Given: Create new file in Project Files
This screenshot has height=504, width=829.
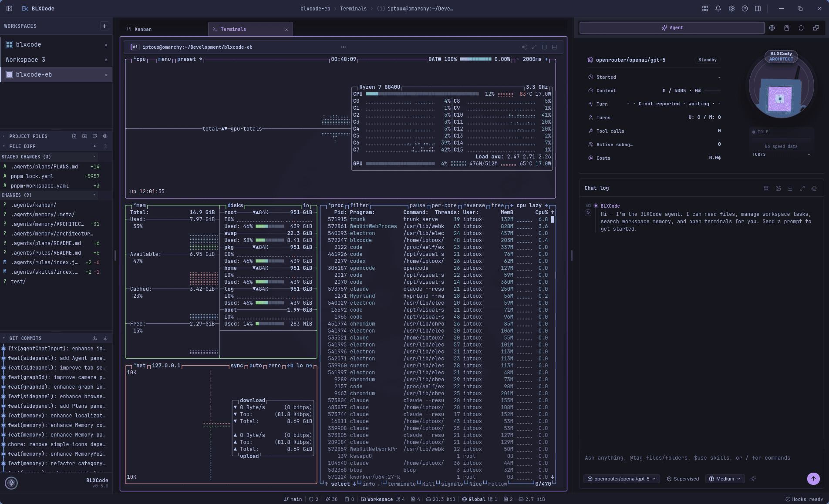Looking at the screenshot, I should (x=74, y=136).
